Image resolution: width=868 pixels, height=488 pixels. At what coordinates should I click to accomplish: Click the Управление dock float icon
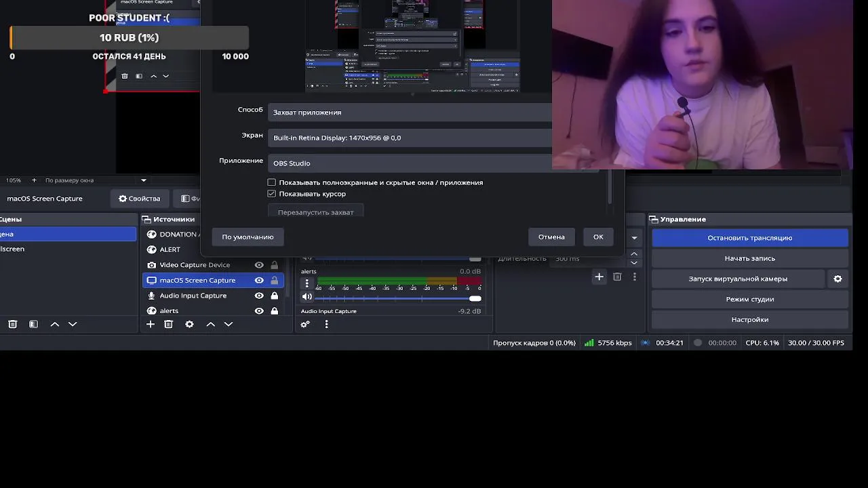[654, 219]
